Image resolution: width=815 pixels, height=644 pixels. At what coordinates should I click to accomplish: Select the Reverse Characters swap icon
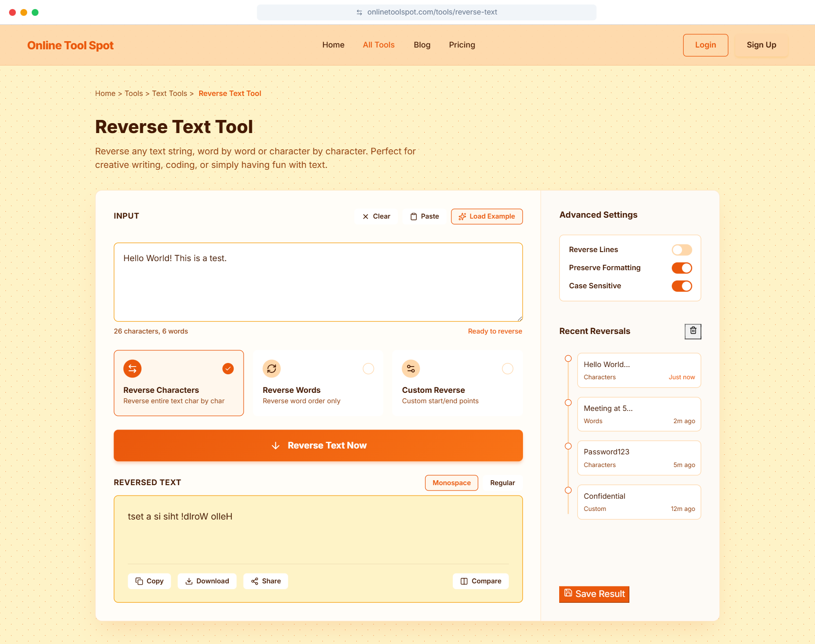click(132, 368)
